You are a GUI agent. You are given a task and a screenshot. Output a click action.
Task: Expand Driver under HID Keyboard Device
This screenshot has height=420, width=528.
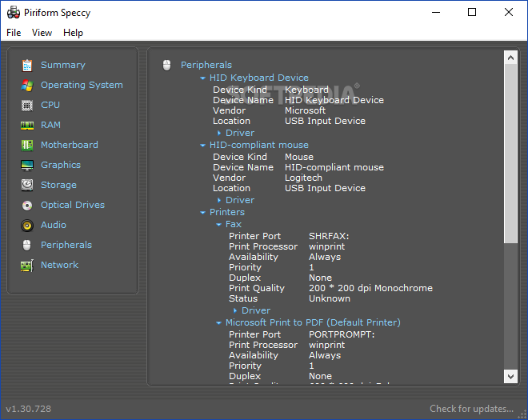pos(219,133)
